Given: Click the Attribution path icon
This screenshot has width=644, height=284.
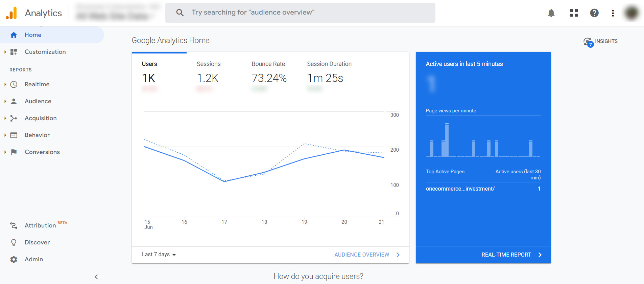Looking at the screenshot, I should tap(14, 225).
